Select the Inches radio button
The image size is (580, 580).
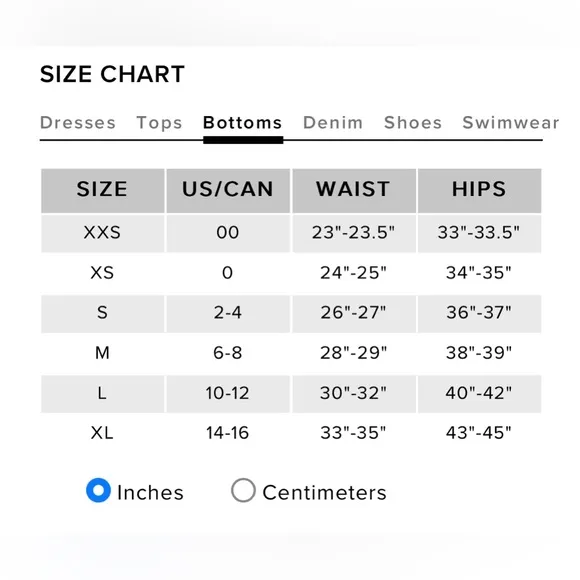pyautogui.click(x=98, y=490)
